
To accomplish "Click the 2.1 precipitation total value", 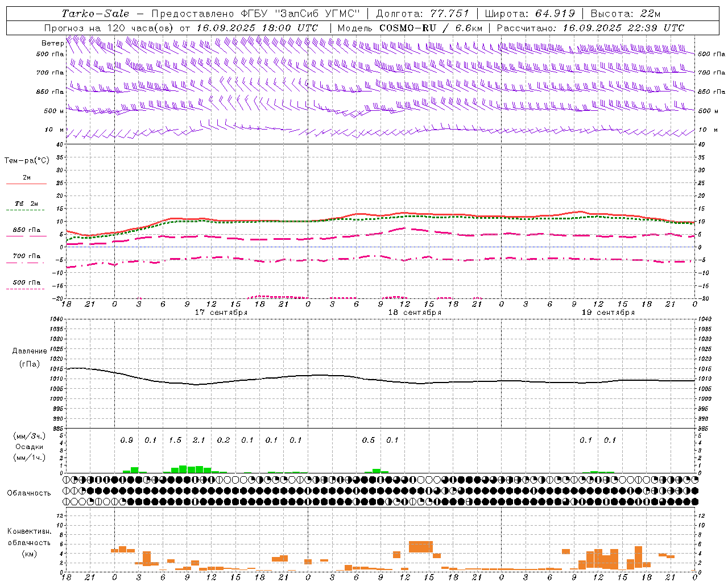I will [x=198, y=440].
